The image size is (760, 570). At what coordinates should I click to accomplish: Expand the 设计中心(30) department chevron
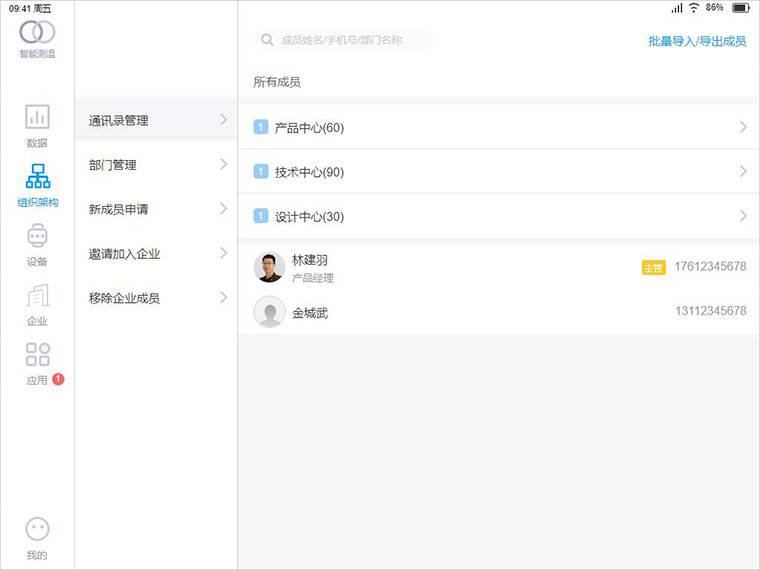pyautogui.click(x=743, y=216)
